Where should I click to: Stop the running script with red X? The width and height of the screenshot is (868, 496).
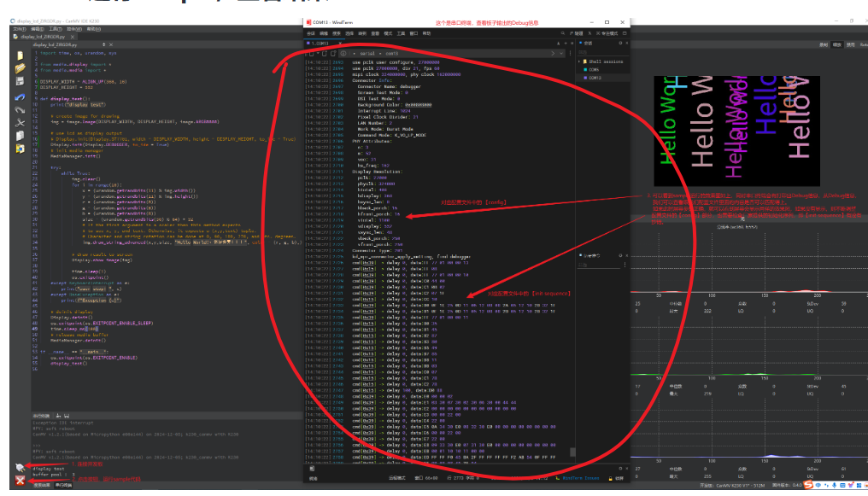pyautogui.click(x=20, y=481)
